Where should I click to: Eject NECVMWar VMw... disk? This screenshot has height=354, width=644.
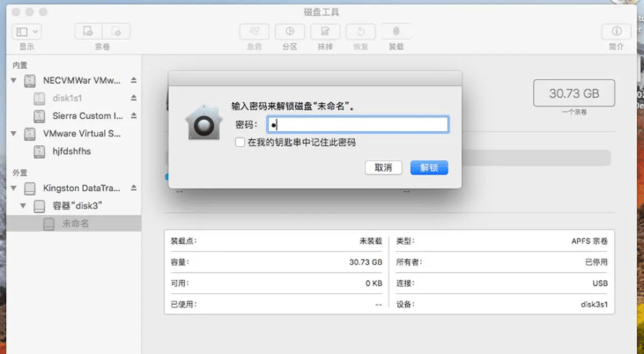coord(134,80)
